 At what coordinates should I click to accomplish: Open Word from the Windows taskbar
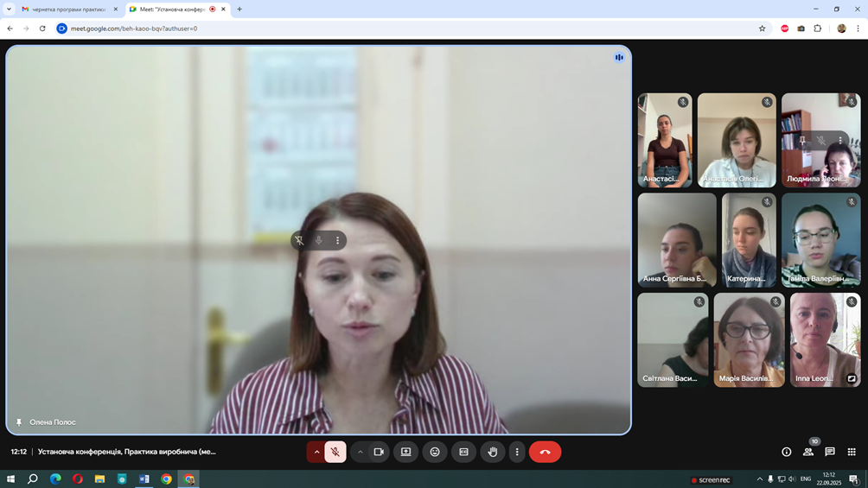tap(144, 478)
